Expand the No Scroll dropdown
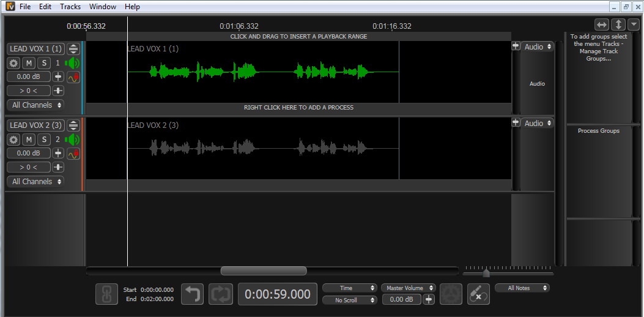This screenshot has height=317, width=644. 350,300
